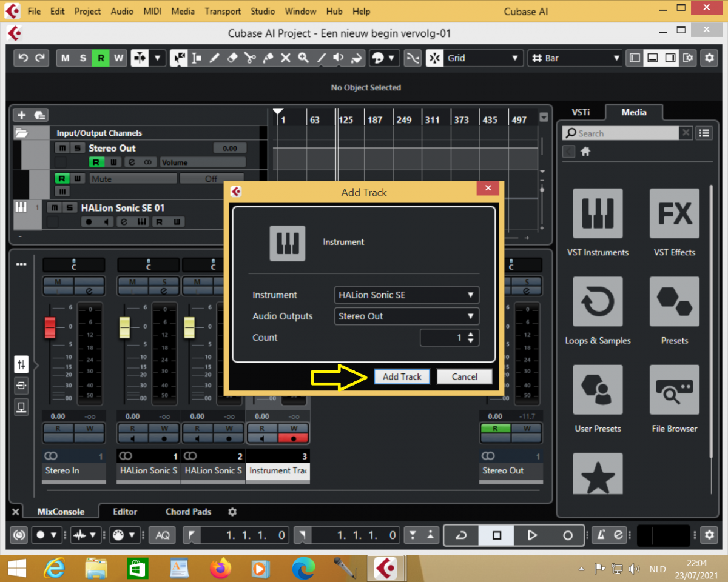Click the Redo arrow in the toolbar
728x582 pixels.
(x=40, y=58)
